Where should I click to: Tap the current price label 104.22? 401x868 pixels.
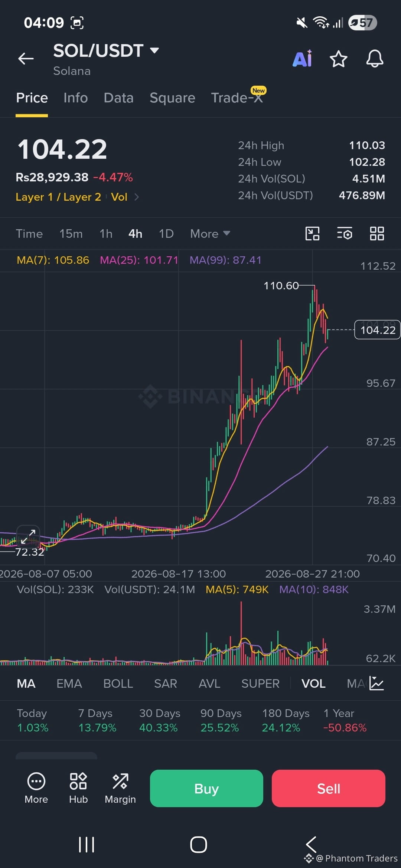[378, 330]
